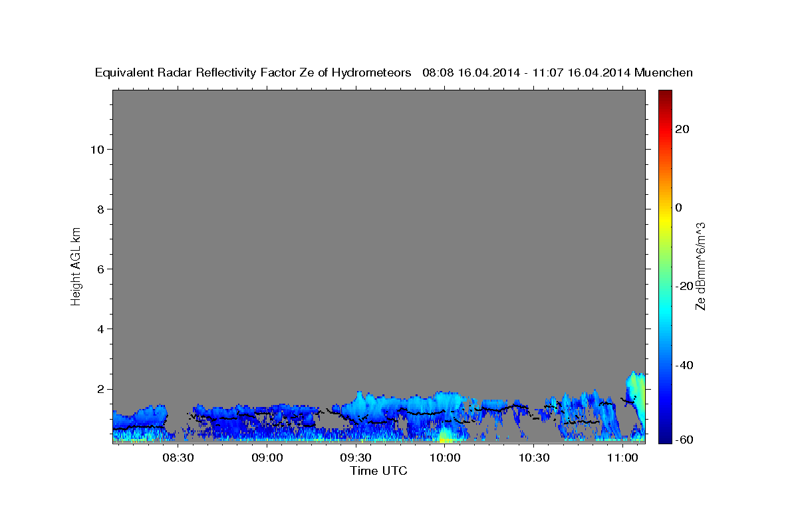Screen dimensions: 798x532
Task: Click the yellow echo patch at 10:00
Action: (446, 436)
